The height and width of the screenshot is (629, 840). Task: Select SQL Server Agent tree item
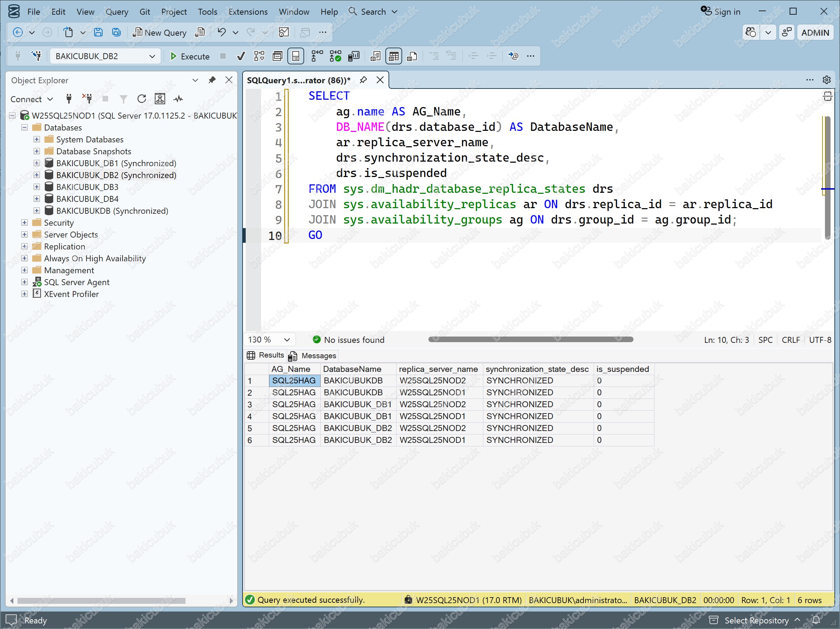(76, 282)
